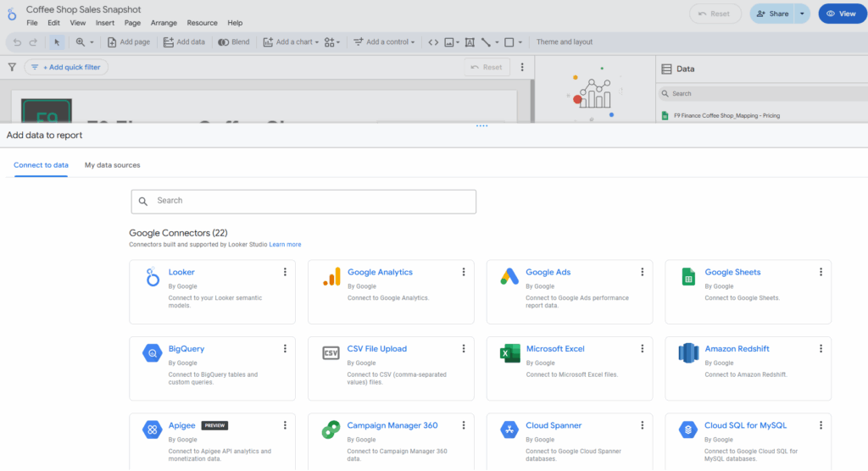Open the Learn more link
The width and height of the screenshot is (868, 471).
coord(285,245)
